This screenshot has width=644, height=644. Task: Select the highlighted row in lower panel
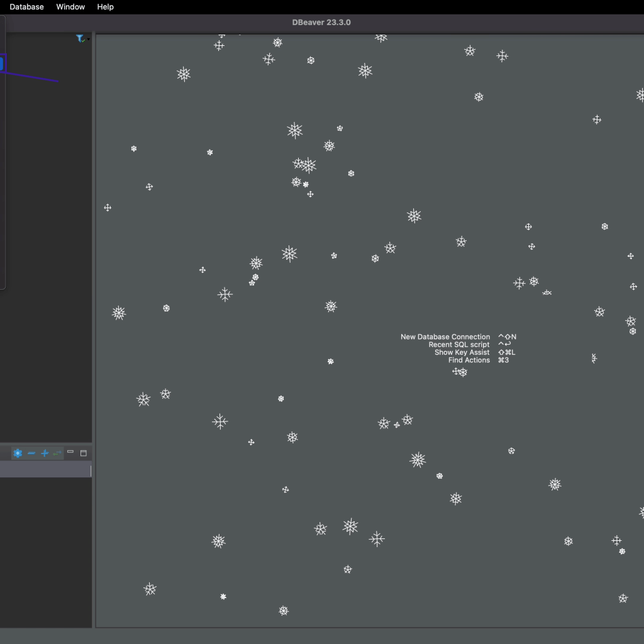pyautogui.click(x=45, y=470)
